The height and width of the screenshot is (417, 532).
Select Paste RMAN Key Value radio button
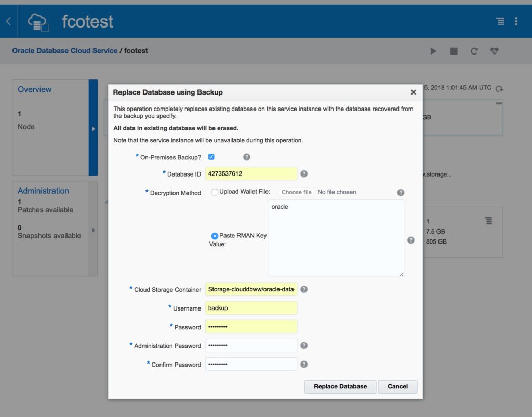tap(215, 236)
